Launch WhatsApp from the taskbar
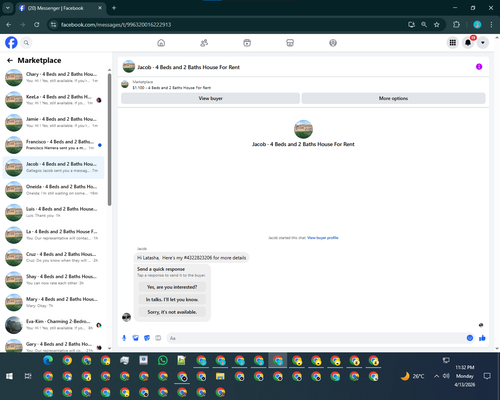The image size is (500, 400). 163,360
